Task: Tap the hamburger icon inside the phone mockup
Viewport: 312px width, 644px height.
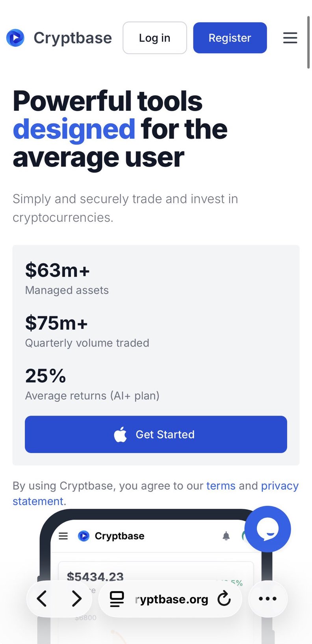Action: [x=63, y=536]
